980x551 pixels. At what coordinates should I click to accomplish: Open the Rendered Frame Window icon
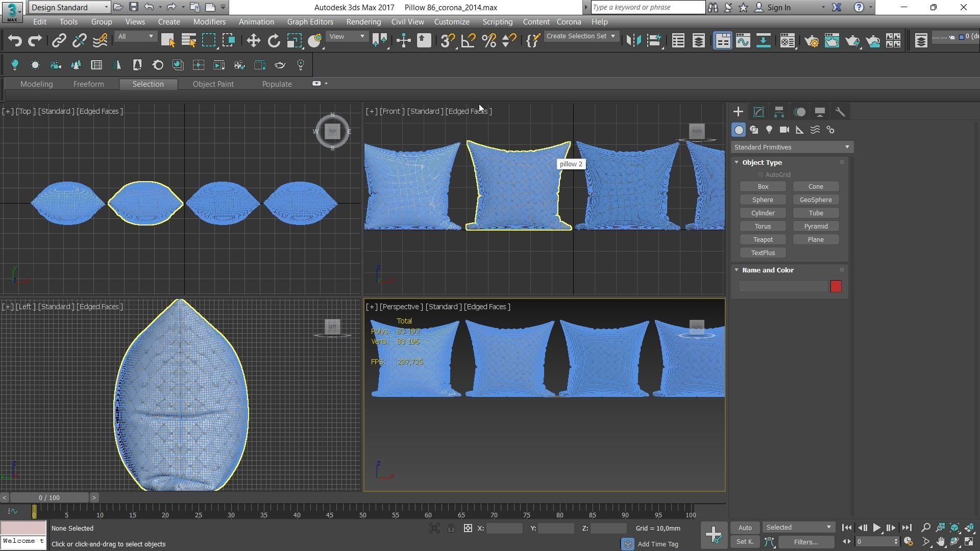point(832,41)
